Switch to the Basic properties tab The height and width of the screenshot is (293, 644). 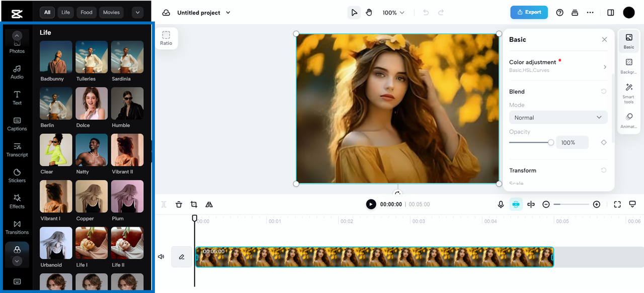click(629, 41)
